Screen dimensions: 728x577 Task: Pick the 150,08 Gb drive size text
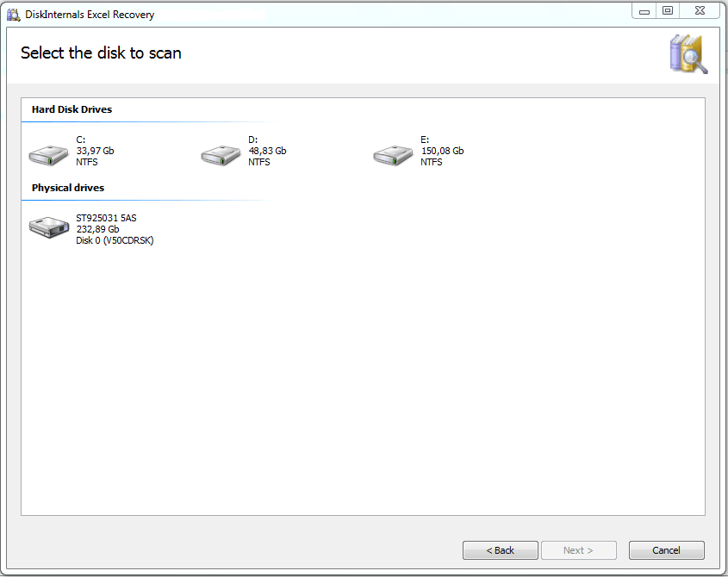pos(442,151)
